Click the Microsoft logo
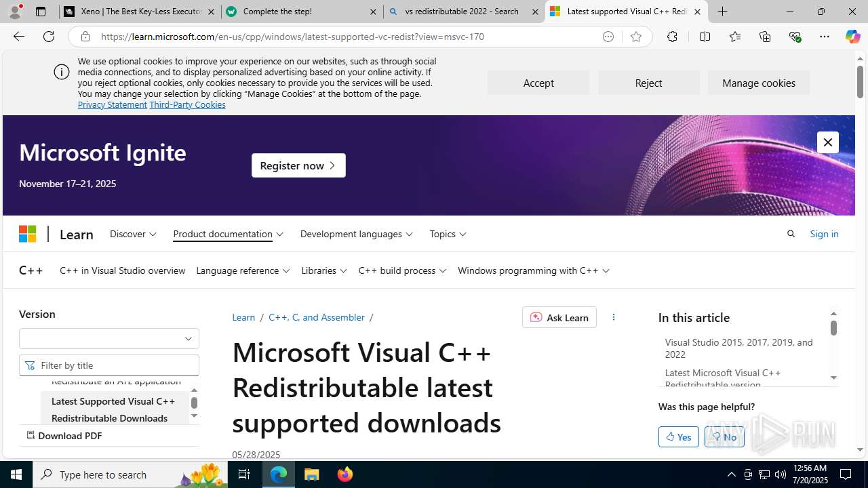This screenshot has height=488, width=868. click(x=27, y=234)
